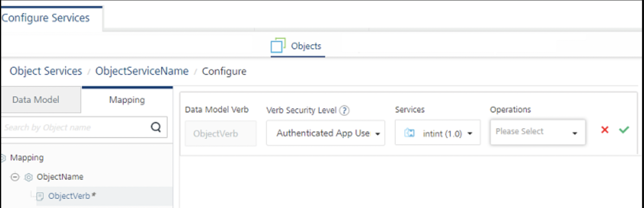Click the help icon beside Verb Security Level
This screenshot has width=644, height=208.
[344, 110]
